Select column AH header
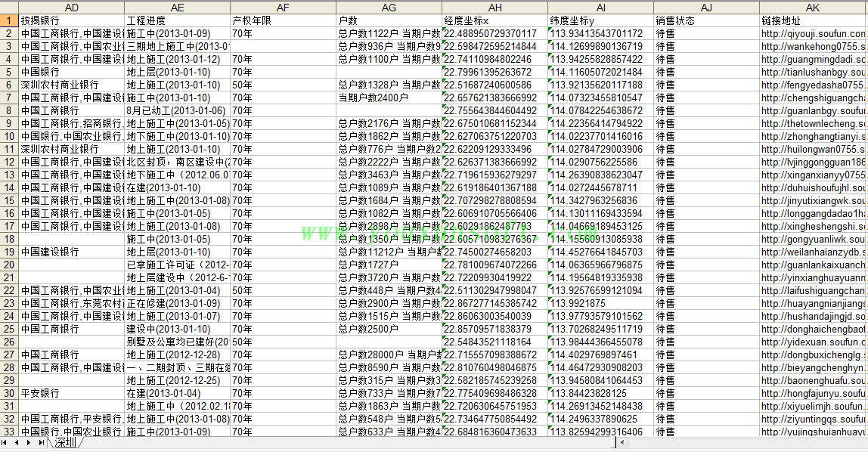Image resolution: width=868 pixels, height=452 pixels. coord(495,8)
